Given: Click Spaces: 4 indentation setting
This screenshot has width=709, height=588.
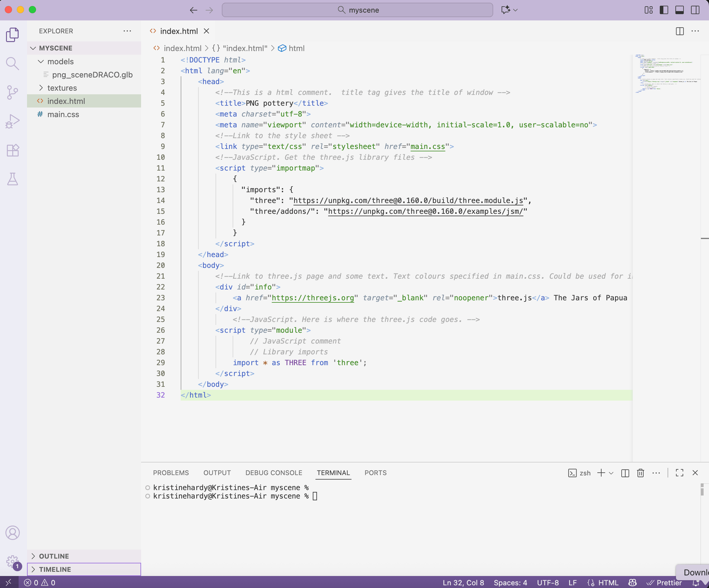Looking at the screenshot, I should click(510, 583).
